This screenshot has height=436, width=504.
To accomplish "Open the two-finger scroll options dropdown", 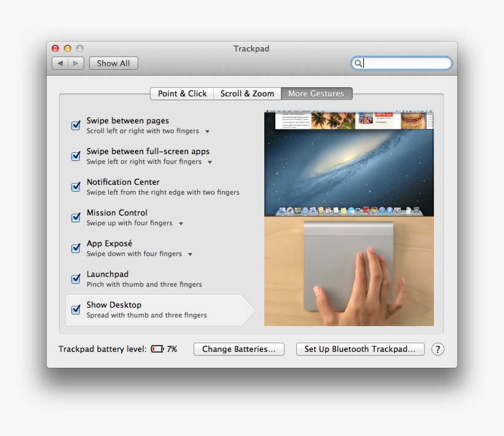I will [208, 131].
